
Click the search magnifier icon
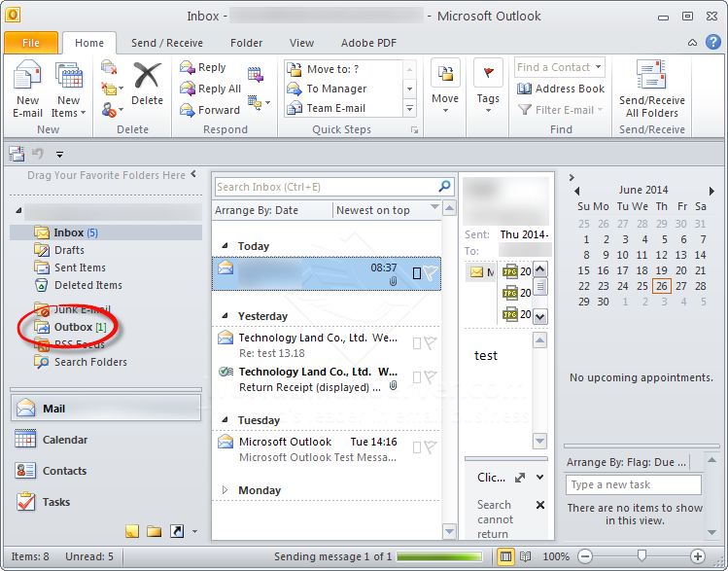[444, 187]
